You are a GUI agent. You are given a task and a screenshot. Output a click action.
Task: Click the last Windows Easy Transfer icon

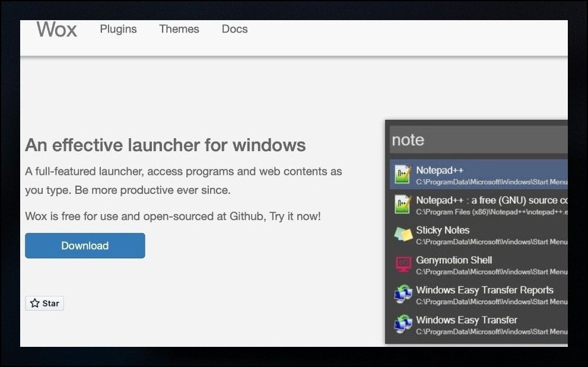403,324
